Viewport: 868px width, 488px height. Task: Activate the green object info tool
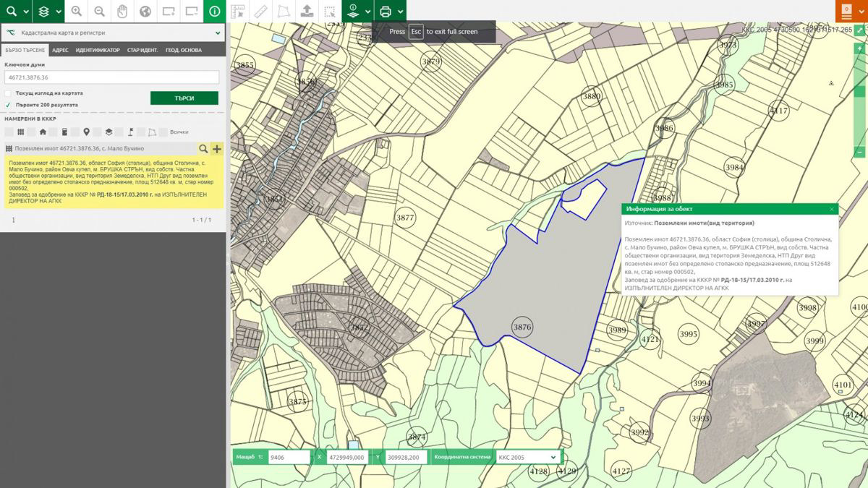tap(214, 11)
